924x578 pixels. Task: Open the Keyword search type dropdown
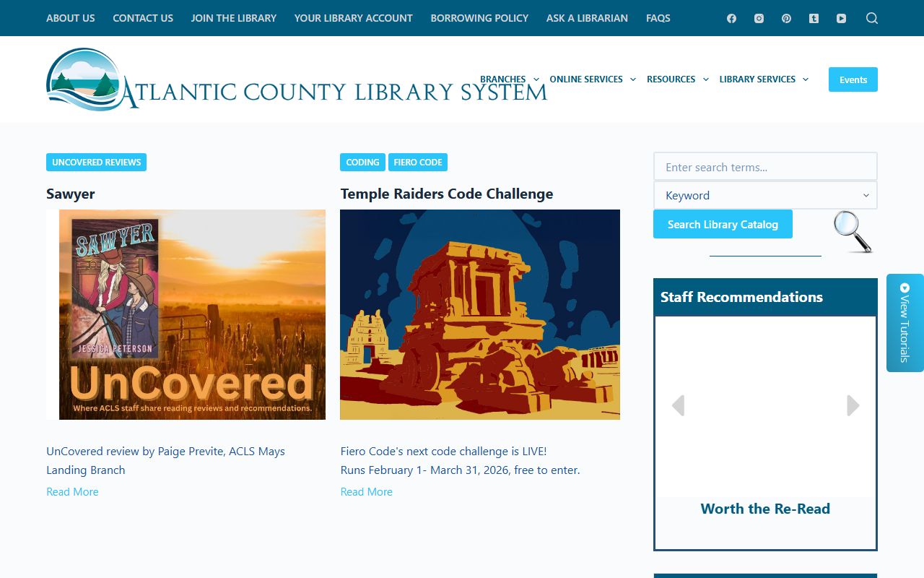click(765, 195)
